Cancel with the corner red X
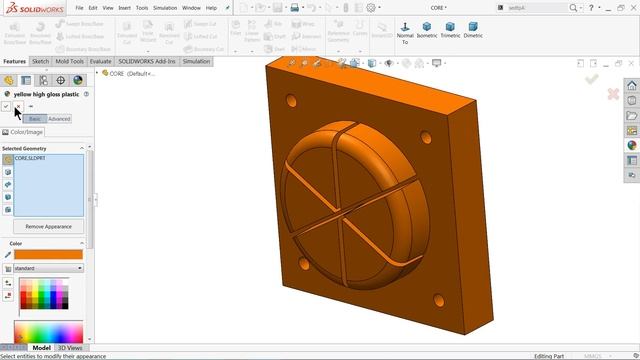Image resolution: width=640 pixels, height=360 pixels. pos(613,94)
